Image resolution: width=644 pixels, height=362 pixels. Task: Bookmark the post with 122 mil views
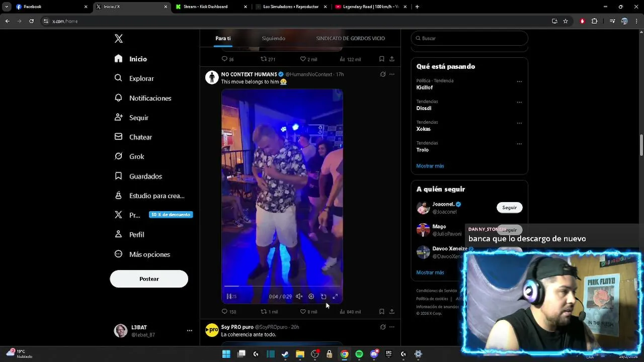tap(382, 59)
